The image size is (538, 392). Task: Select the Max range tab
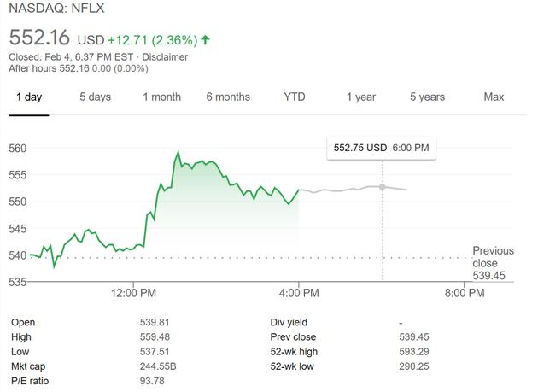click(x=494, y=97)
